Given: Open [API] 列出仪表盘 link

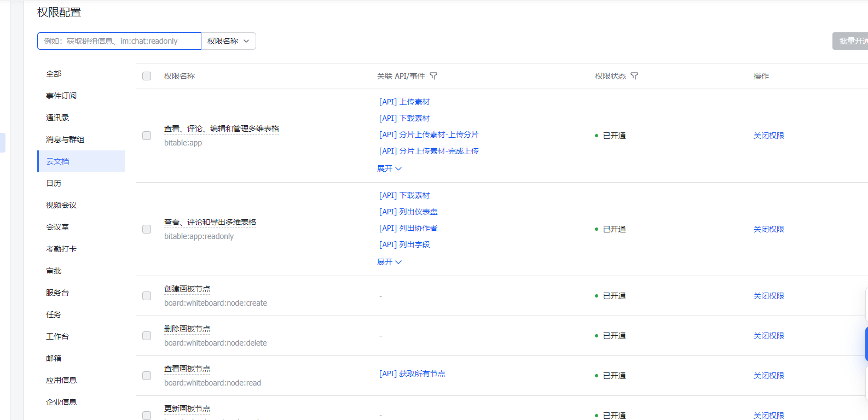Looking at the screenshot, I should click(408, 212).
